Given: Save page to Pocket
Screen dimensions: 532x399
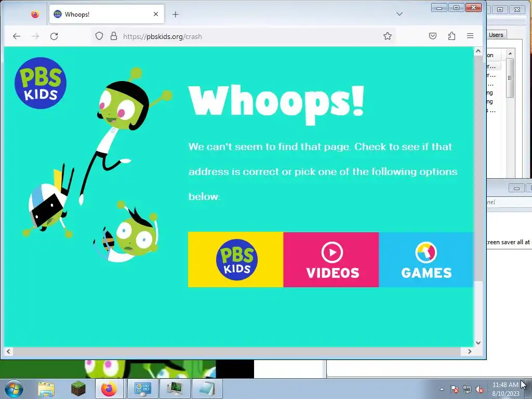Looking at the screenshot, I should [x=433, y=36].
